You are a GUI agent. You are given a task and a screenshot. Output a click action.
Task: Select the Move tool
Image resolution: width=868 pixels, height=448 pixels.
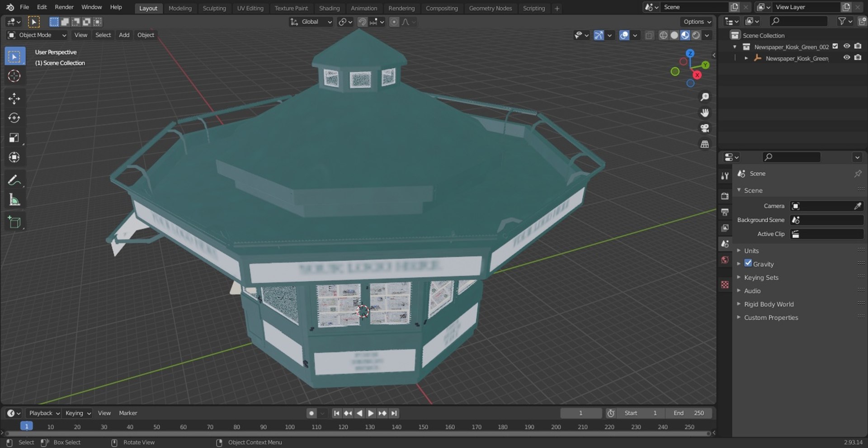[14, 99]
